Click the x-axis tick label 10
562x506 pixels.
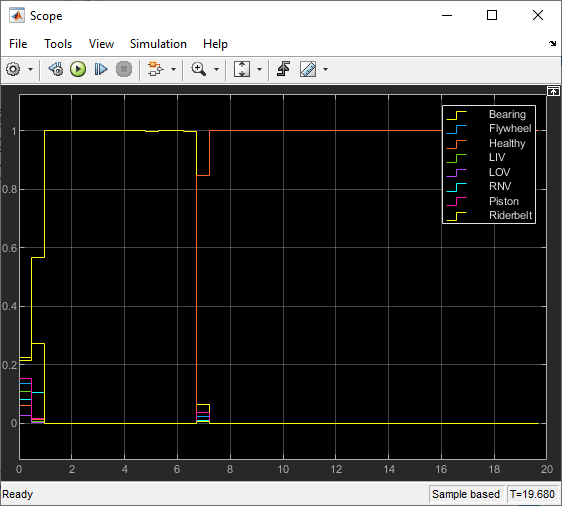pos(283,469)
